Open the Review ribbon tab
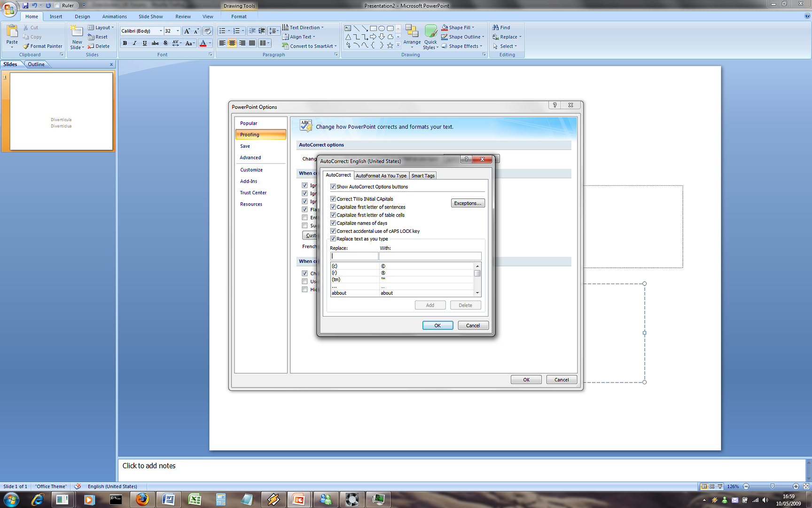 (183, 16)
